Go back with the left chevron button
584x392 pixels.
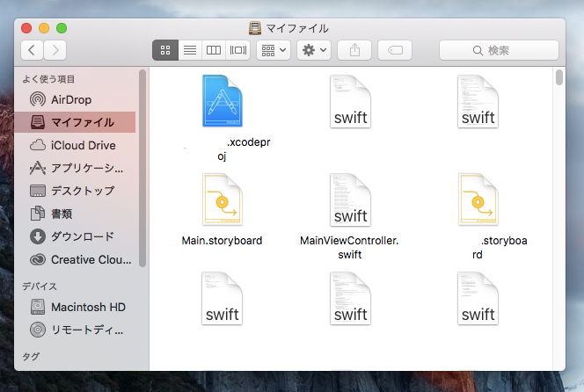tap(32, 50)
